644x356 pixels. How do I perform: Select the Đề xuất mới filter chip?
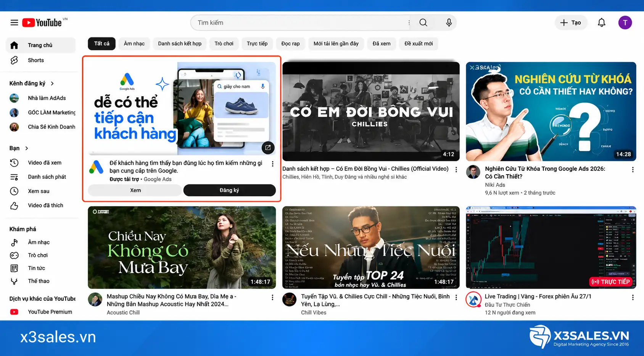click(x=419, y=44)
